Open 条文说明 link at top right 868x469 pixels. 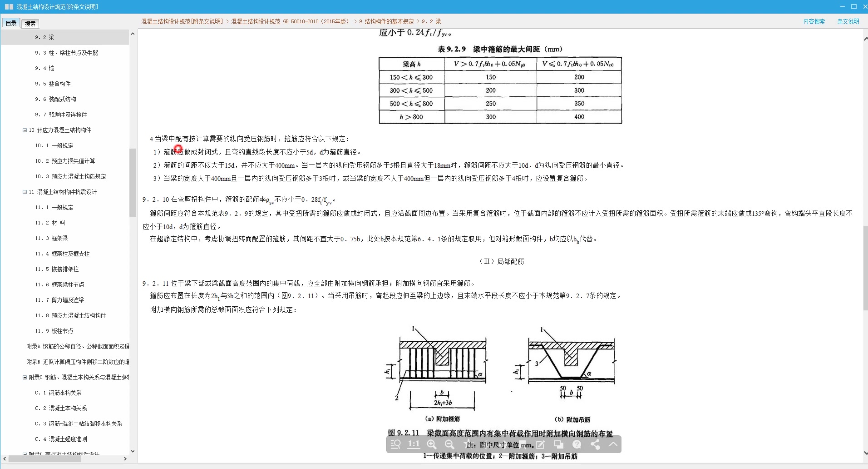pos(848,21)
